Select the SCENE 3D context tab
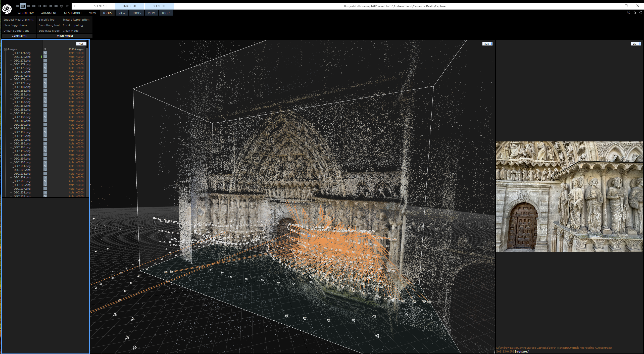This screenshot has width=644, height=354. 159,6
